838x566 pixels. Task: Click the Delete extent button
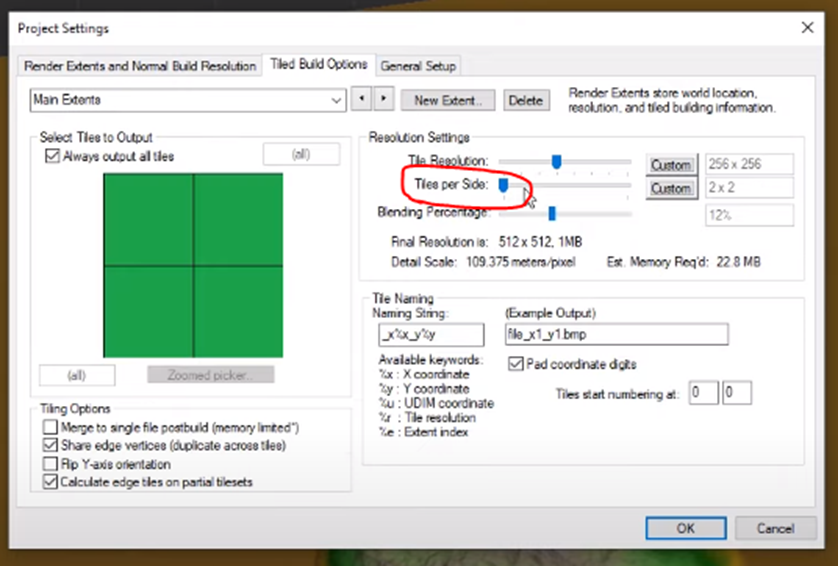pyautogui.click(x=526, y=100)
